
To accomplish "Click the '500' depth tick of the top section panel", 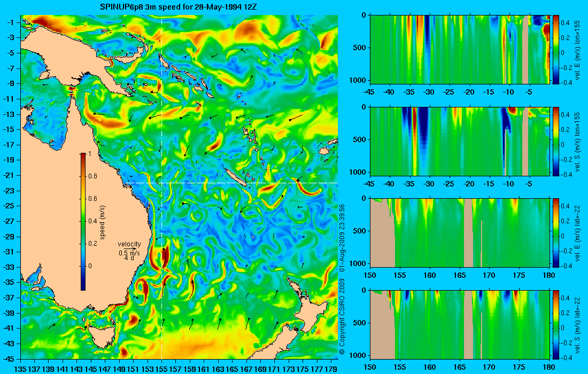I will [360, 48].
